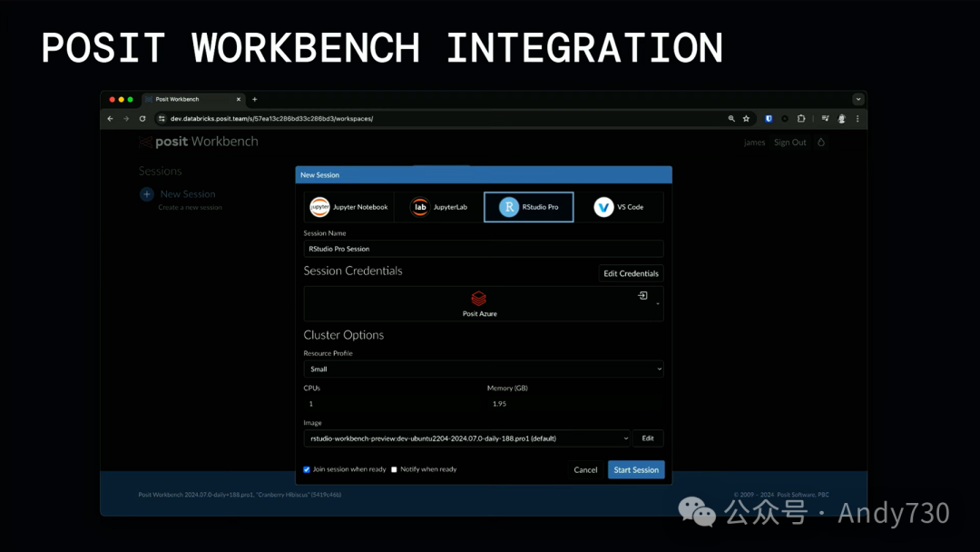Toggle Join session when ready checkbox
Viewport: 980px width, 552px height.
[307, 469]
